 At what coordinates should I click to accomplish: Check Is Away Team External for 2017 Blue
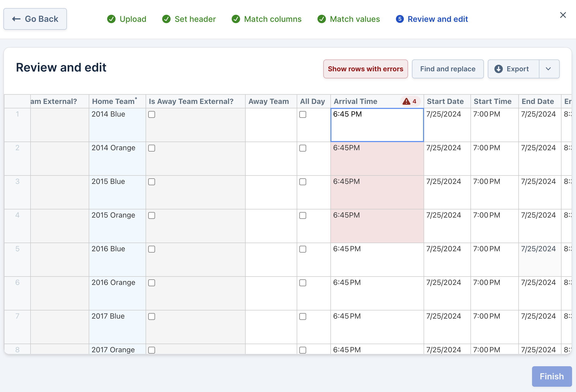point(152,316)
